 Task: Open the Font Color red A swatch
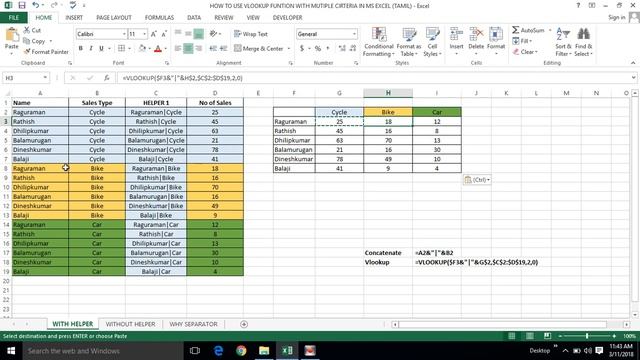coord(158,49)
